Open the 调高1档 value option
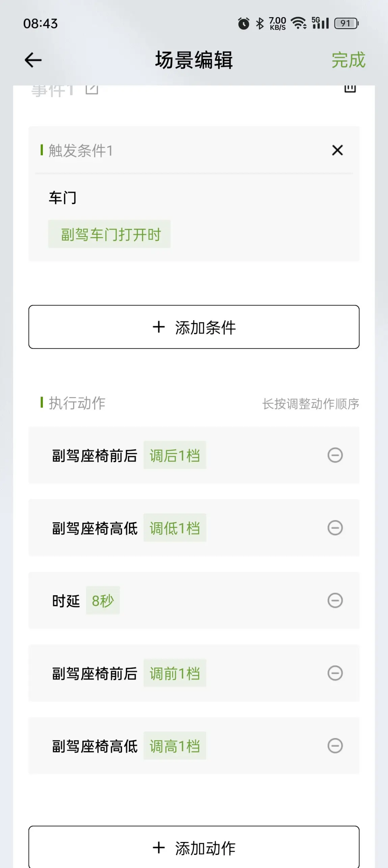 (175, 746)
